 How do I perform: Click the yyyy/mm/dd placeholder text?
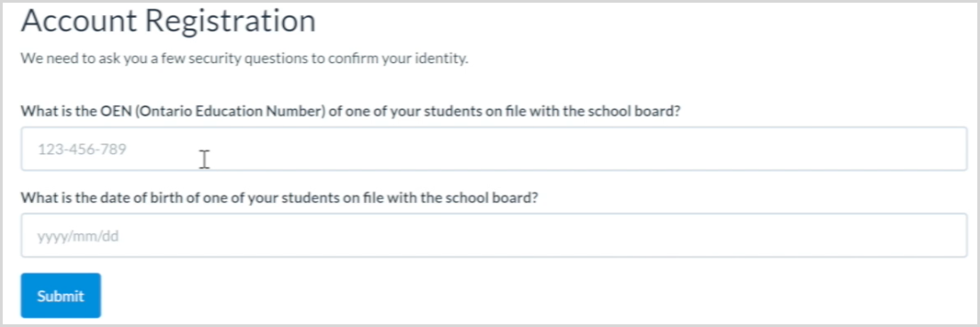pos(78,236)
